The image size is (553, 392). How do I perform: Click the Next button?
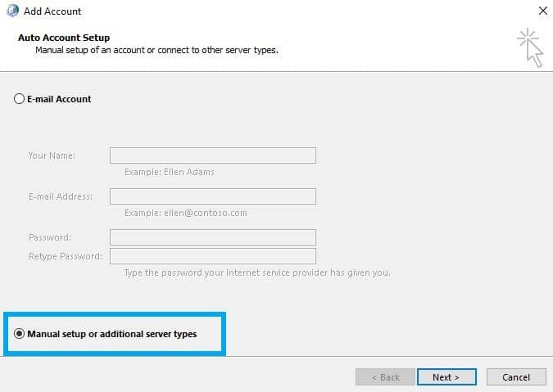coord(446,377)
